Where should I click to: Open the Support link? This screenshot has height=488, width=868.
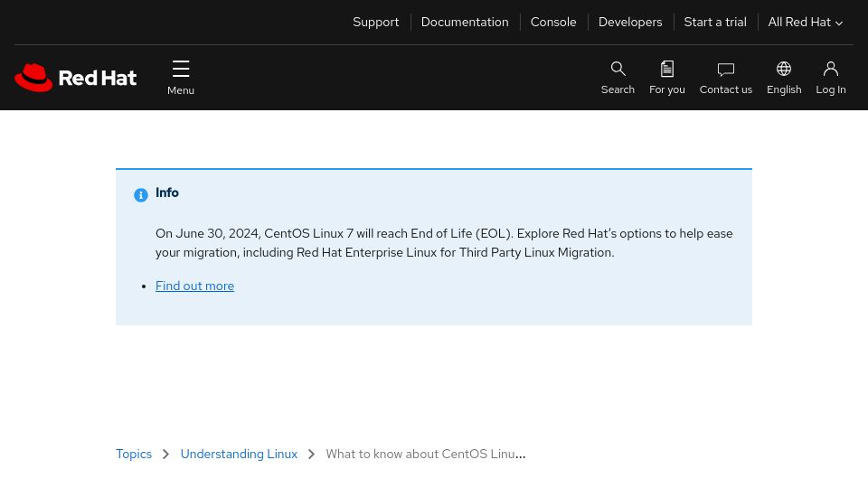pos(376,22)
